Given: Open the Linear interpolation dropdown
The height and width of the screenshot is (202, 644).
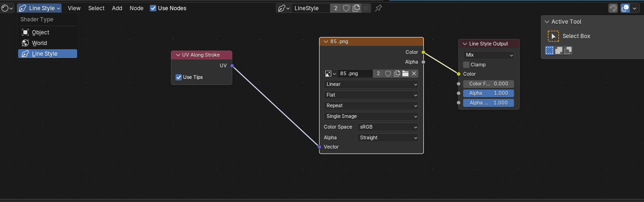Looking at the screenshot, I should 371,84.
